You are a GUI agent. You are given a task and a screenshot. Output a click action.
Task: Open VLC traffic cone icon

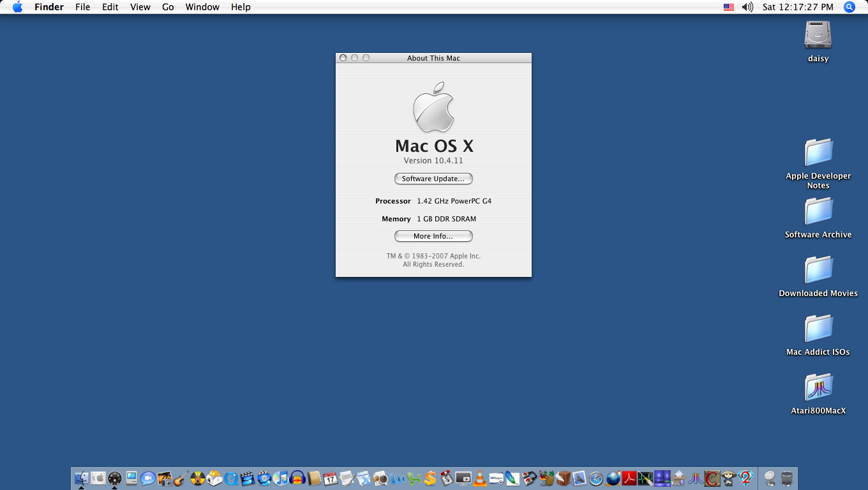(479, 478)
